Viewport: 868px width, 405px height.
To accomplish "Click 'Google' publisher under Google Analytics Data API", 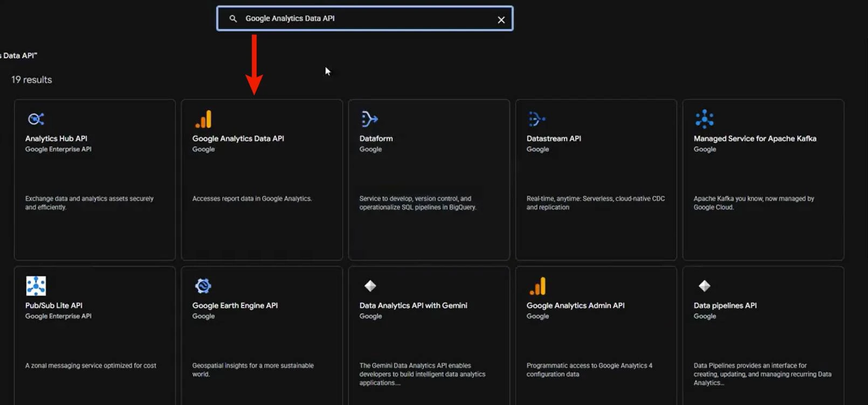I will point(203,149).
